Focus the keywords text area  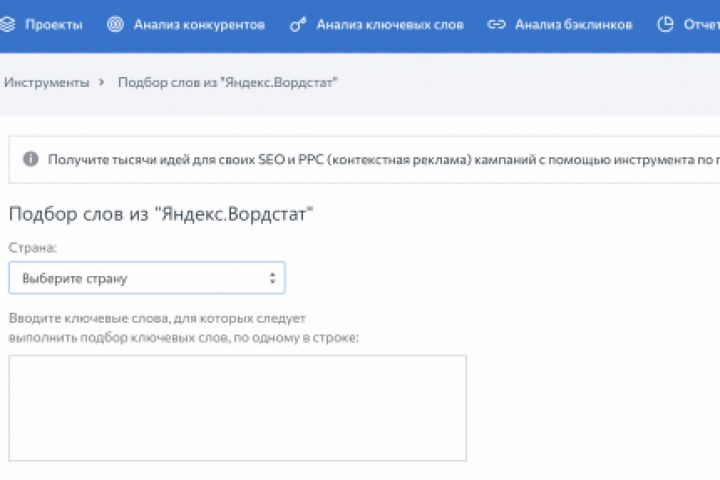tap(237, 408)
